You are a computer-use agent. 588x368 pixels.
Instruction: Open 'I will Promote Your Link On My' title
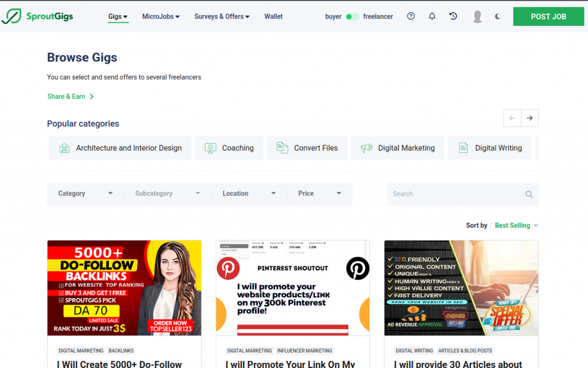click(290, 364)
